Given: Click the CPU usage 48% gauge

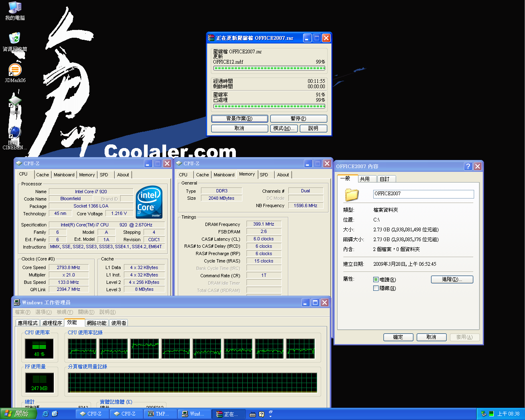Looking at the screenshot, I should click(x=39, y=348).
